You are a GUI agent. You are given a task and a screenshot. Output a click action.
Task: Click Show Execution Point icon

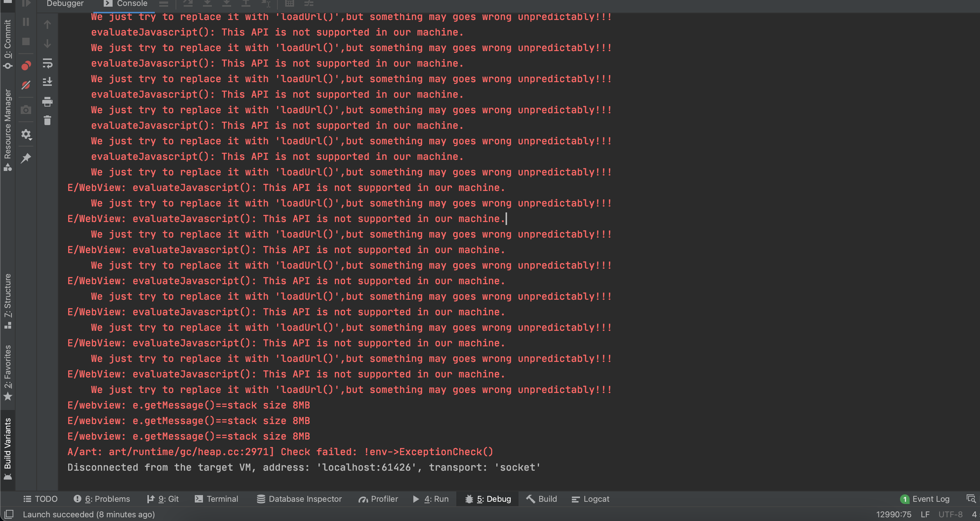tap(164, 4)
